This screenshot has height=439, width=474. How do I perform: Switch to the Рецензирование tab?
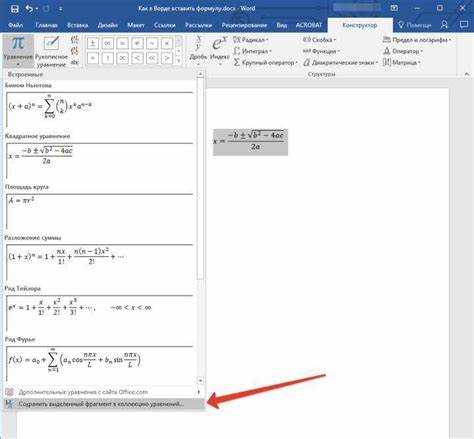[x=244, y=25]
